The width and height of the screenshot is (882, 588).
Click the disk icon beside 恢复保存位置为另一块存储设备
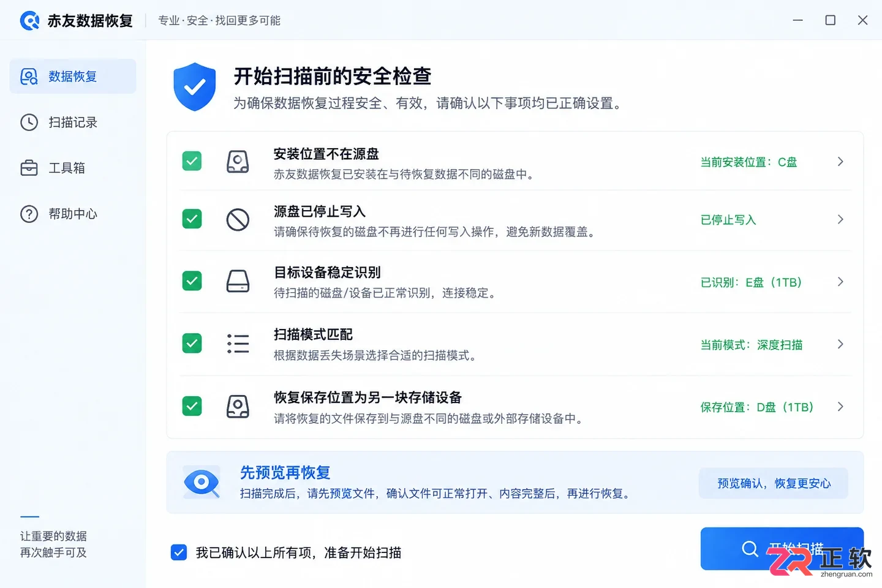238,406
